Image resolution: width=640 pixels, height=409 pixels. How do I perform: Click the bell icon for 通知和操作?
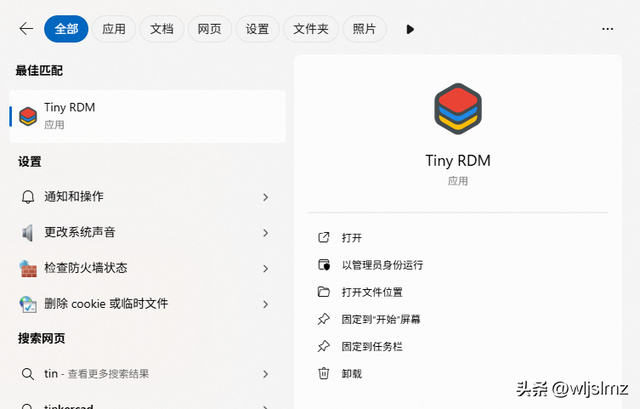(28, 197)
